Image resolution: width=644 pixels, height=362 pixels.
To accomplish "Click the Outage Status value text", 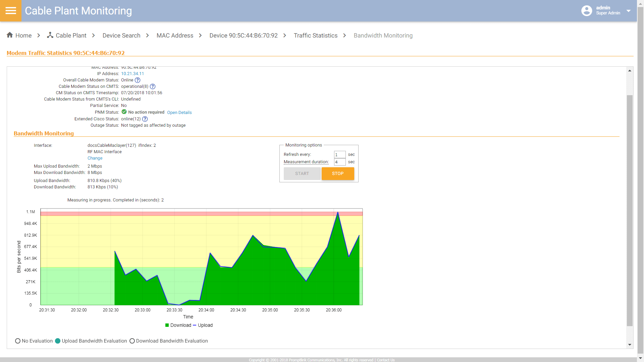I will [153, 125].
